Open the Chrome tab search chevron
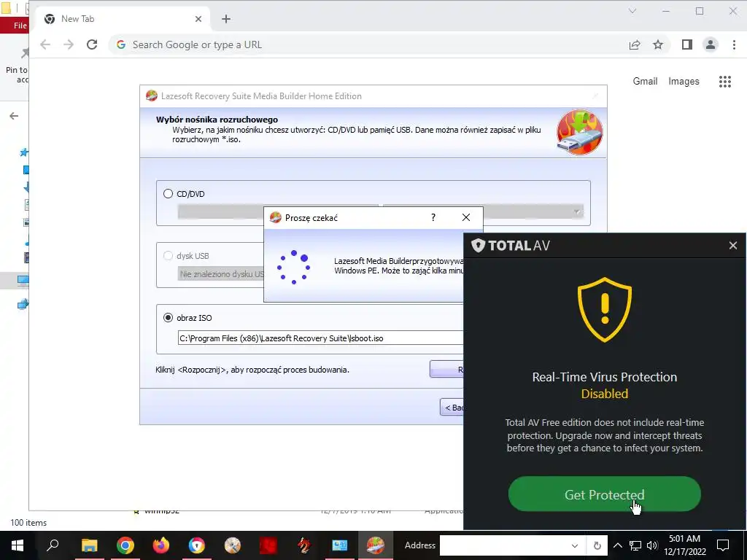Image resolution: width=747 pixels, height=560 pixels. click(x=632, y=11)
